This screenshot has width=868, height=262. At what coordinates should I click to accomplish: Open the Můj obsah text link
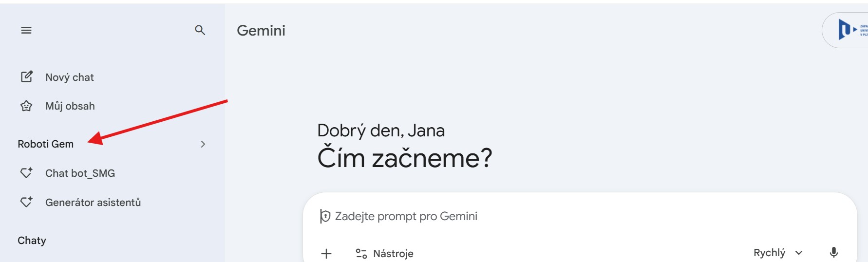(70, 106)
